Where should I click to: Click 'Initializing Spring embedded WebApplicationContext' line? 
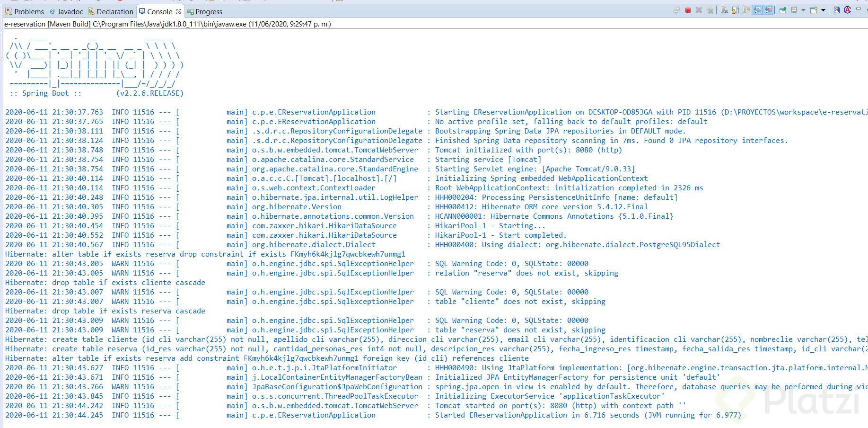(x=326, y=178)
